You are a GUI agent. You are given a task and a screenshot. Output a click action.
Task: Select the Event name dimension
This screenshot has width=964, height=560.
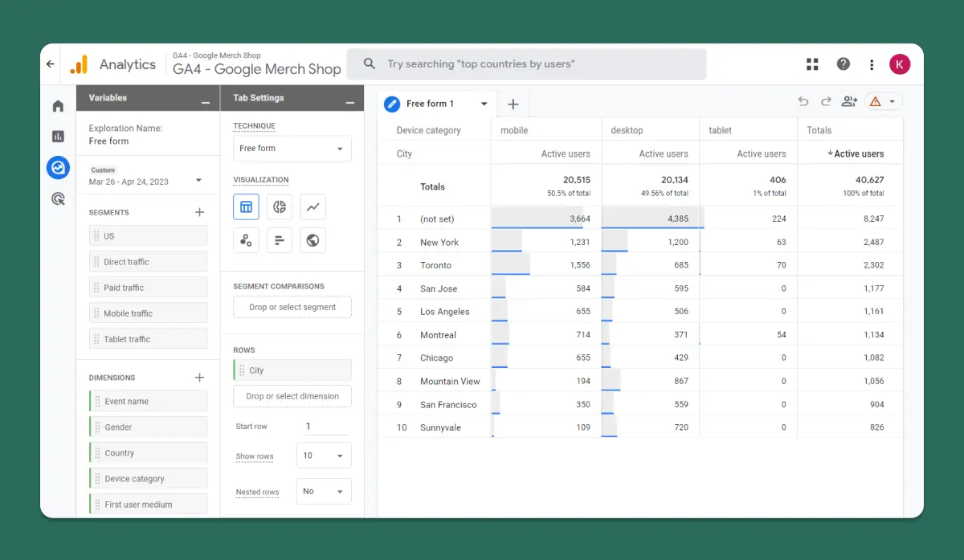pyautogui.click(x=148, y=402)
